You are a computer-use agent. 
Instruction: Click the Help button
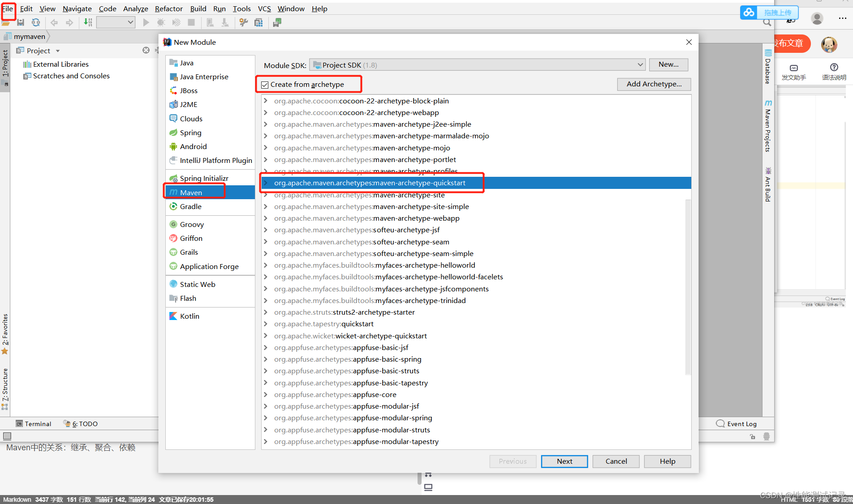[668, 461]
